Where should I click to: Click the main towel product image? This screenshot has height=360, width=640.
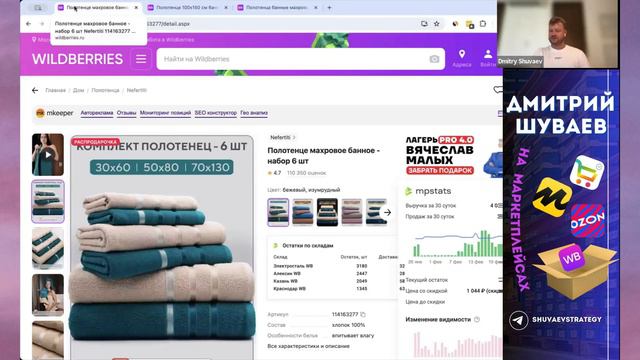[x=162, y=247]
